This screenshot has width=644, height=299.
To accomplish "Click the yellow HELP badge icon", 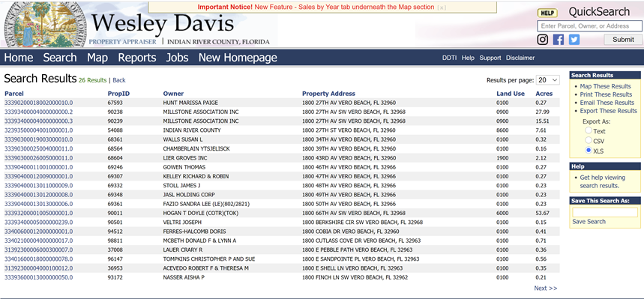I will tap(547, 13).
